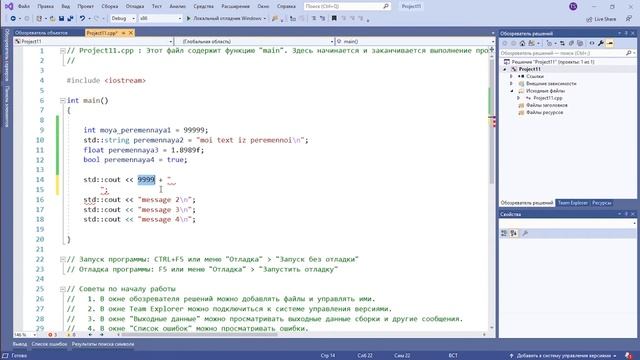Expand the Внешние зависимости node
The width and height of the screenshot is (640, 360).
pyautogui.click(x=511, y=84)
